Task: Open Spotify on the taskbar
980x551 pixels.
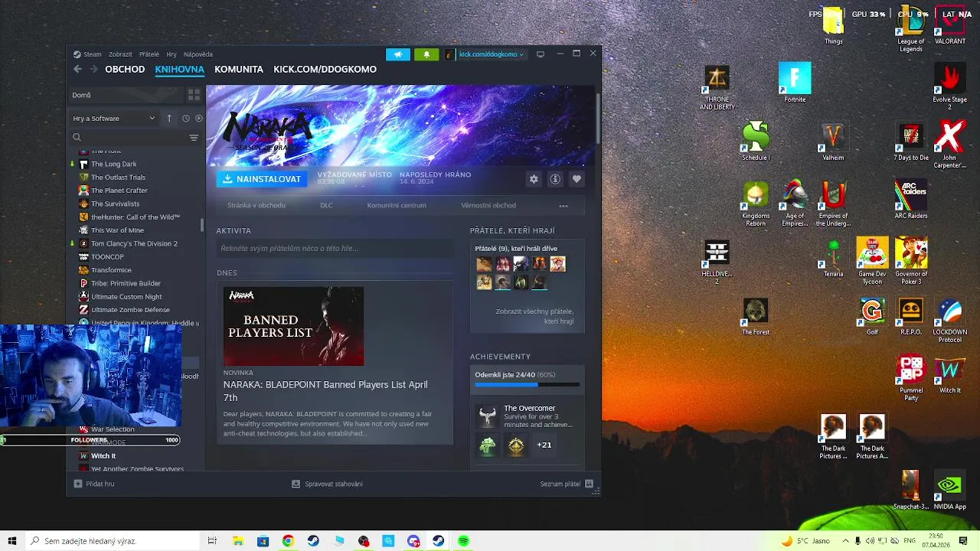Action: pyautogui.click(x=463, y=541)
